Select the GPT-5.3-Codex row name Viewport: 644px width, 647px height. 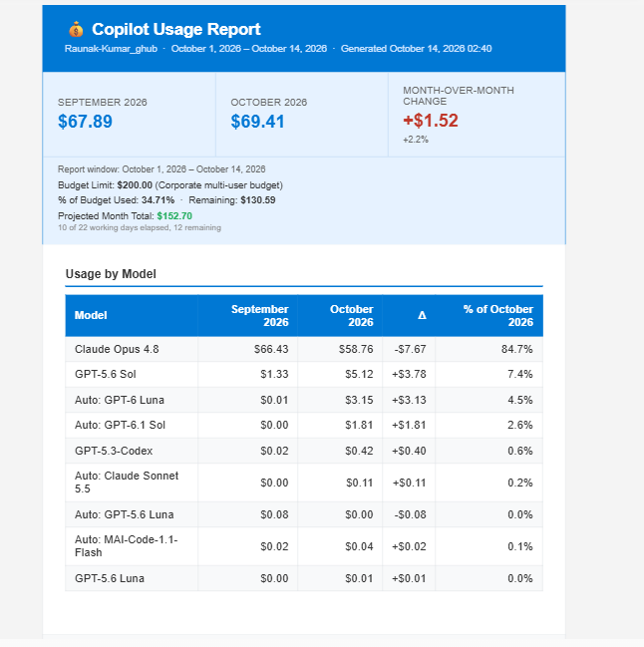click(114, 451)
